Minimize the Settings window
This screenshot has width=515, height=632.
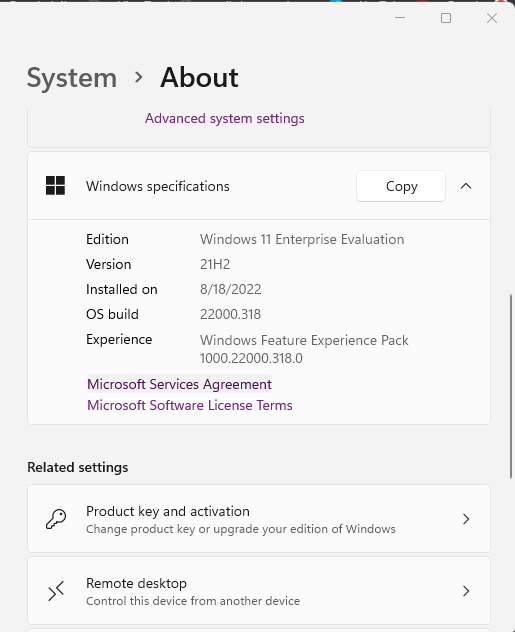tap(400, 18)
